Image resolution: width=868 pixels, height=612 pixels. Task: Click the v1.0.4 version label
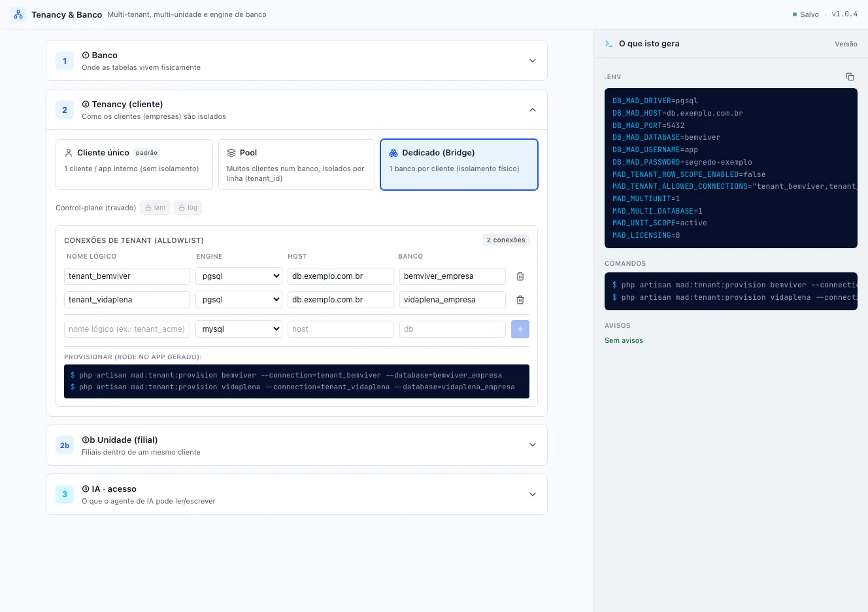click(x=844, y=14)
